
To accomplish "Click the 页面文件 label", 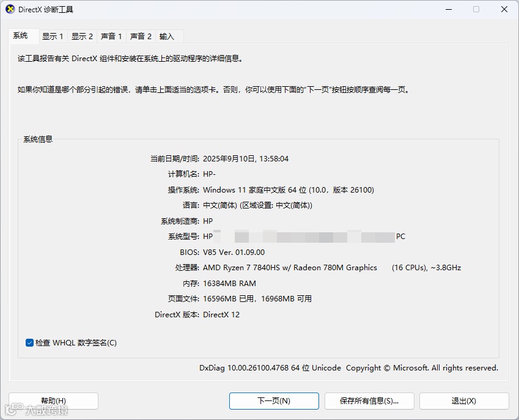I will coord(183,299).
